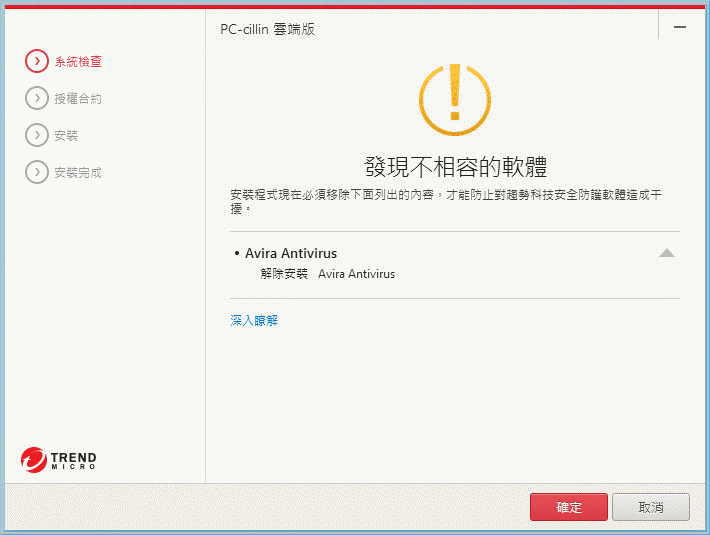Click the orange exclamation warning icon

[455, 100]
